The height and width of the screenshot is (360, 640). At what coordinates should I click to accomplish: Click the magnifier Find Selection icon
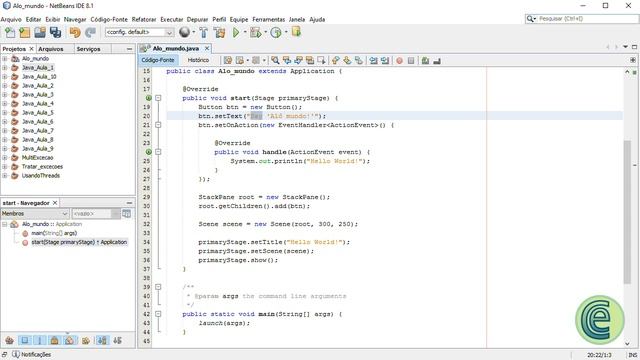(x=276, y=60)
